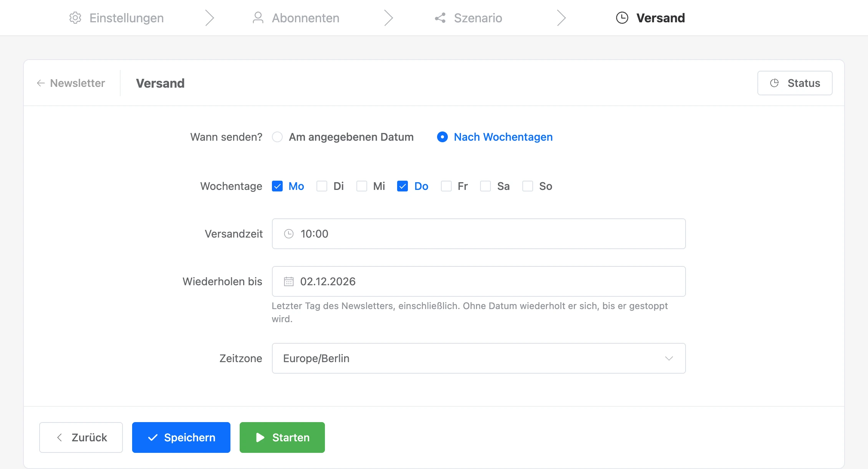Click the Versandzeit time field showing 10:00
The width and height of the screenshot is (868, 469).
[479, 234]
